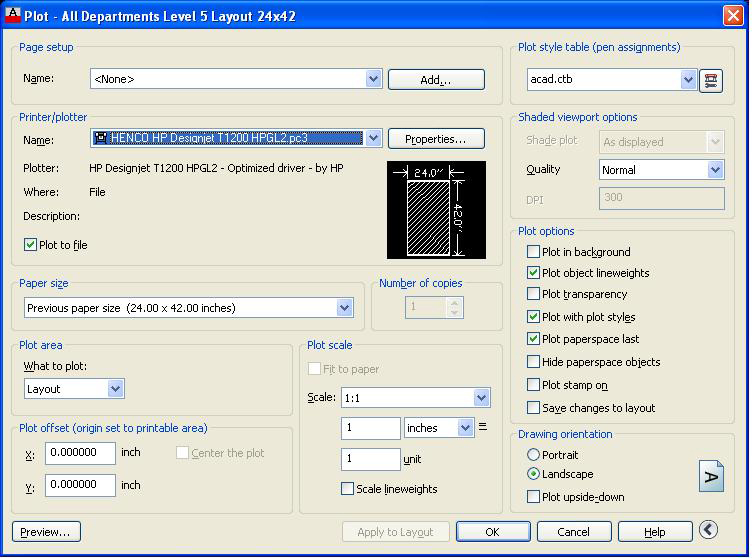Open the Quality dropdown showing Normal
The image size is (753, 558).
click(x=715, y=170)
